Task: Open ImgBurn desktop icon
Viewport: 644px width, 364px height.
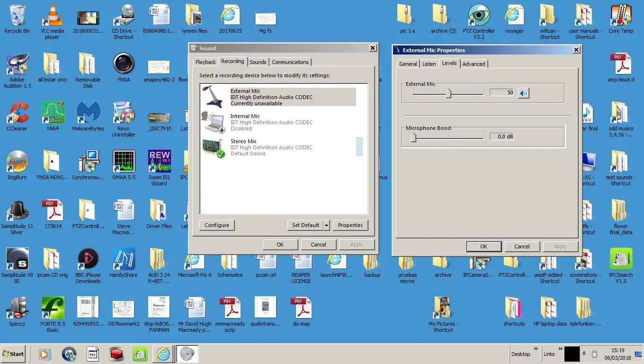Action: [17, 165]
